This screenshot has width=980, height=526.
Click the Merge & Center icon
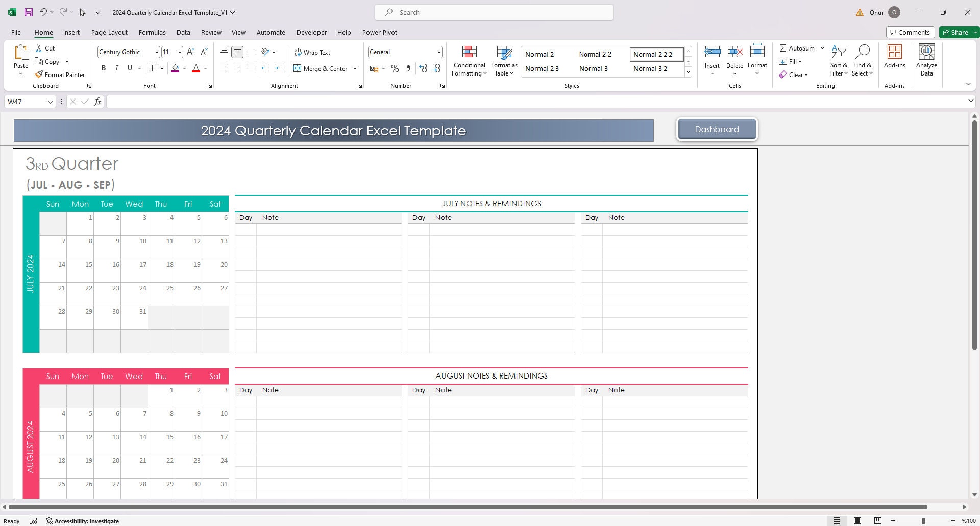(298, 68)
